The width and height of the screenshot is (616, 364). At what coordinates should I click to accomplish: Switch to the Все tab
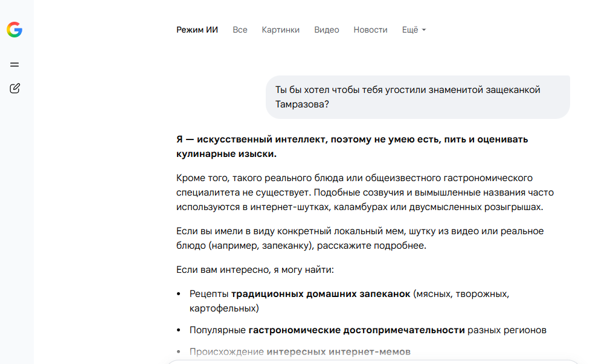240,30
